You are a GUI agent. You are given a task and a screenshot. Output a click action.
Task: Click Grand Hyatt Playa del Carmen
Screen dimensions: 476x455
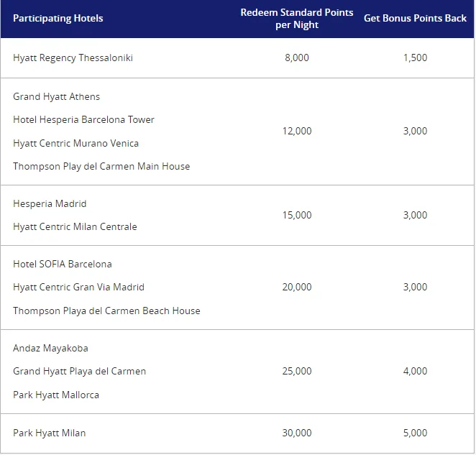point(79,371)
